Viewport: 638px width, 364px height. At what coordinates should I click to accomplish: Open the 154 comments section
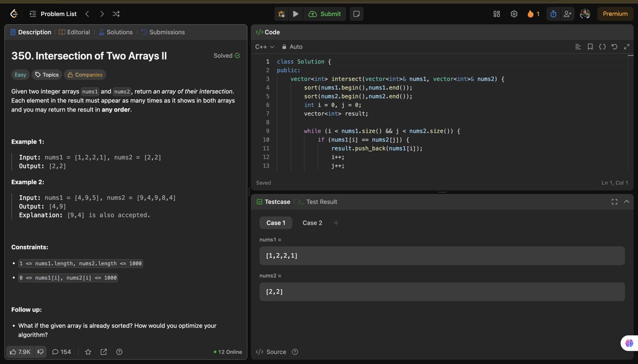click(61, 352)
